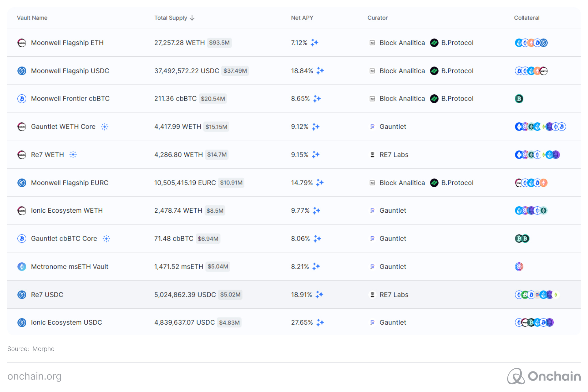Click the 14.79% Net APY value
Viewport: 588px width, 392px height.
(x=302, y=183)
